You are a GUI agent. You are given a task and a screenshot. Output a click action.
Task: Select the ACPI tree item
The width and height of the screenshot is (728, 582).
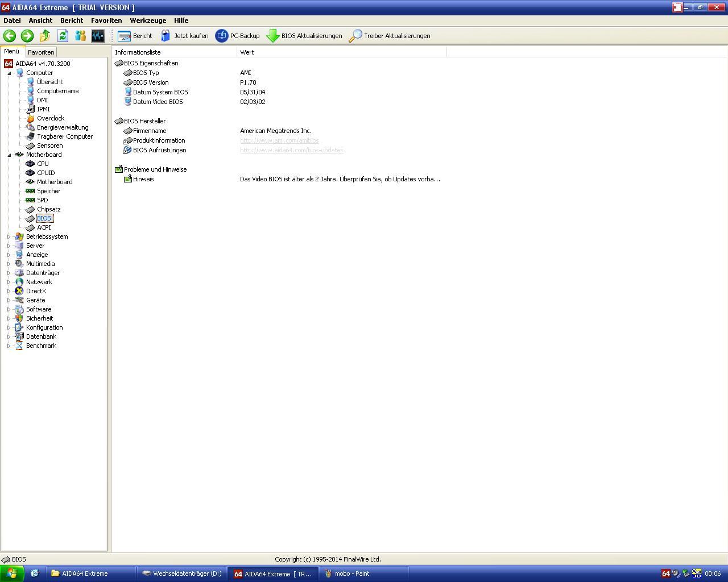[44, 227]
